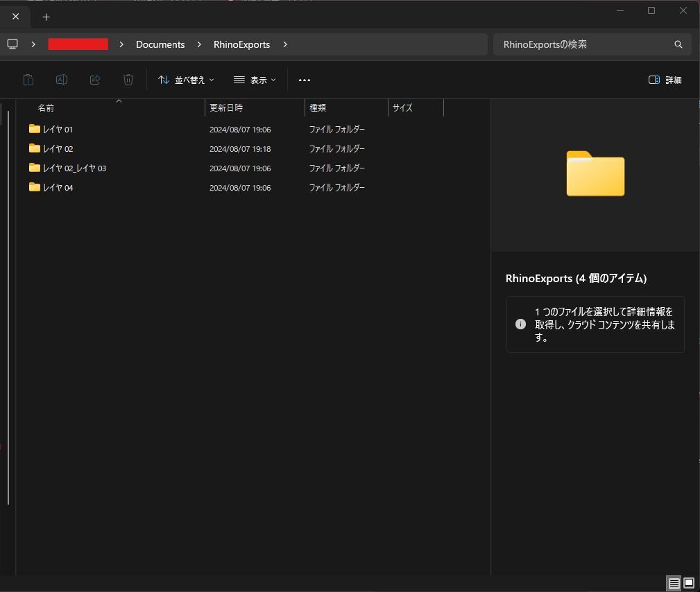Toggle the 詳細 details pane button
This screenshot has height=592, width=700.
pyautogui.click(x=665, y=80)
